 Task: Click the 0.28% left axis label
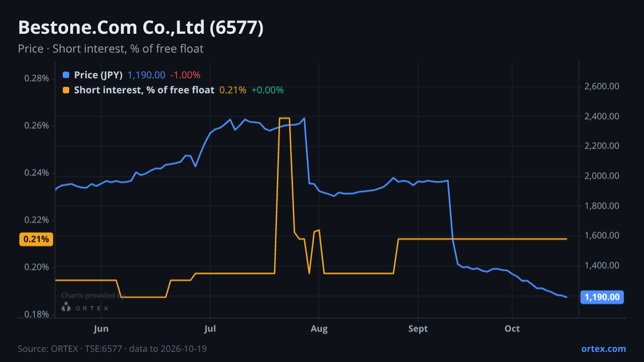37,78
